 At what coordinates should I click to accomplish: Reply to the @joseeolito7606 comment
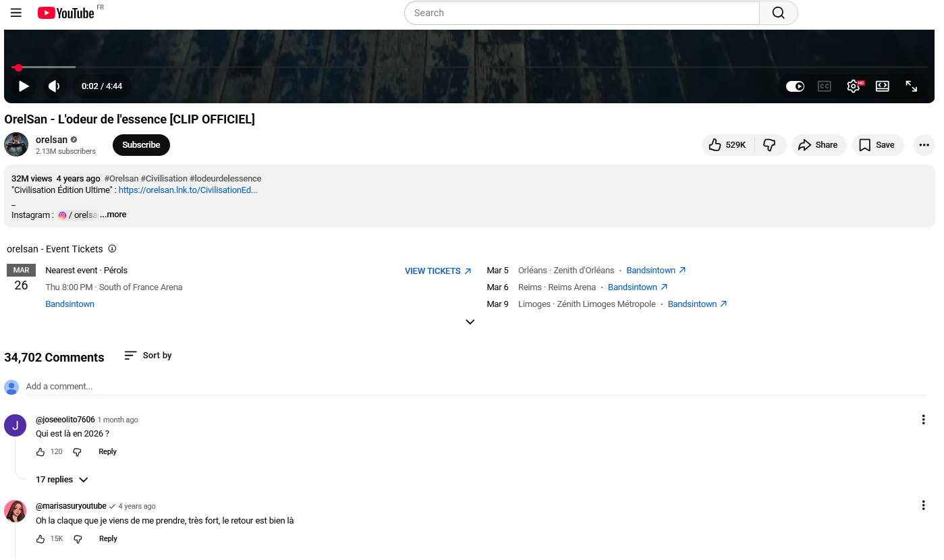[108, 452]
